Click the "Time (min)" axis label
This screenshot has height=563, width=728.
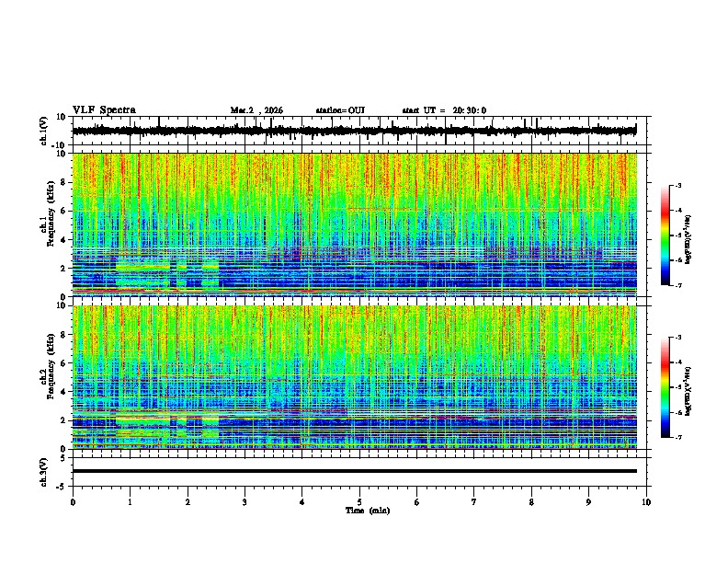point(368,511)
